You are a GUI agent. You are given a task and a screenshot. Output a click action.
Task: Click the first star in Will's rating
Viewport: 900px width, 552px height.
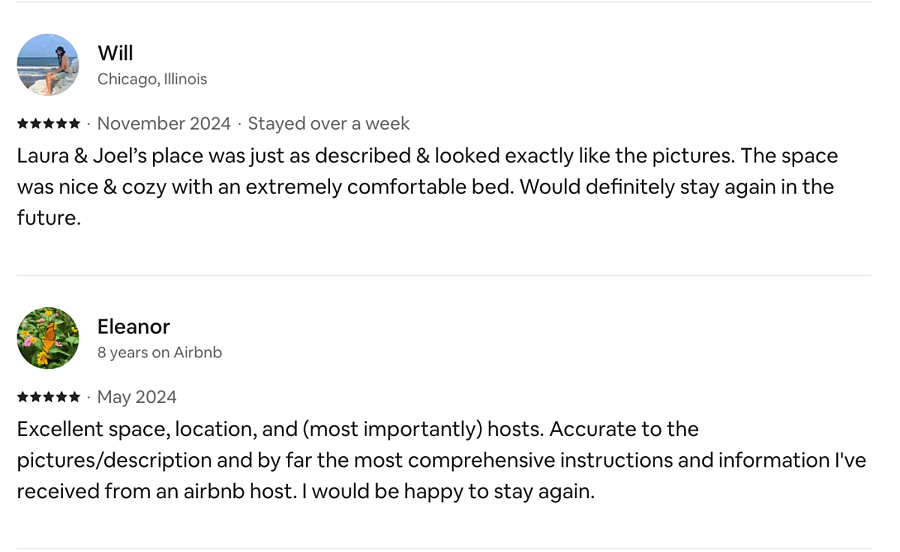(x=23, y=123)
